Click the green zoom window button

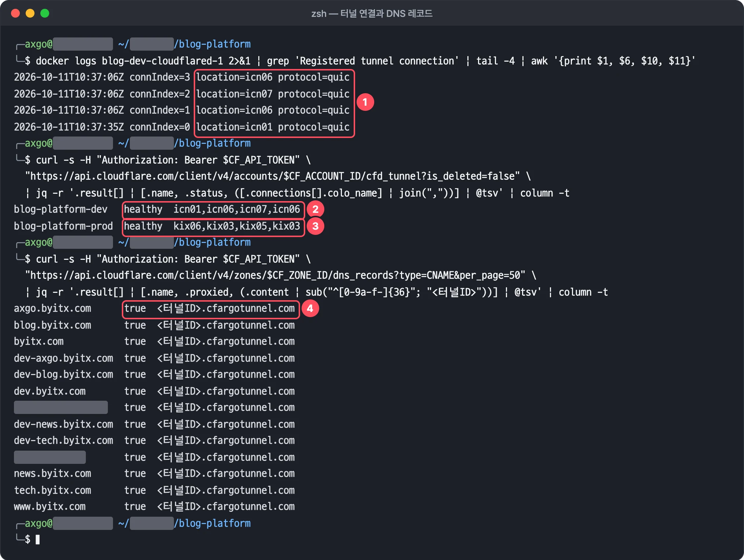pos(45,14)
